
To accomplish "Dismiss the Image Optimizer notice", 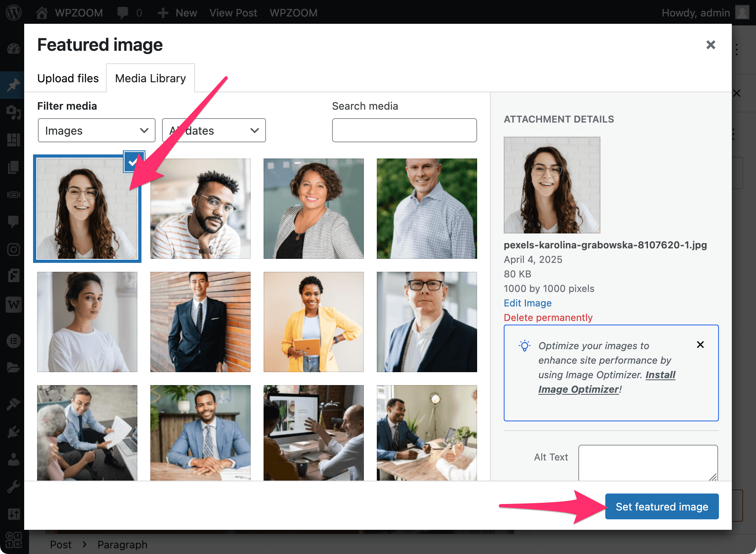I will [700, 345].
